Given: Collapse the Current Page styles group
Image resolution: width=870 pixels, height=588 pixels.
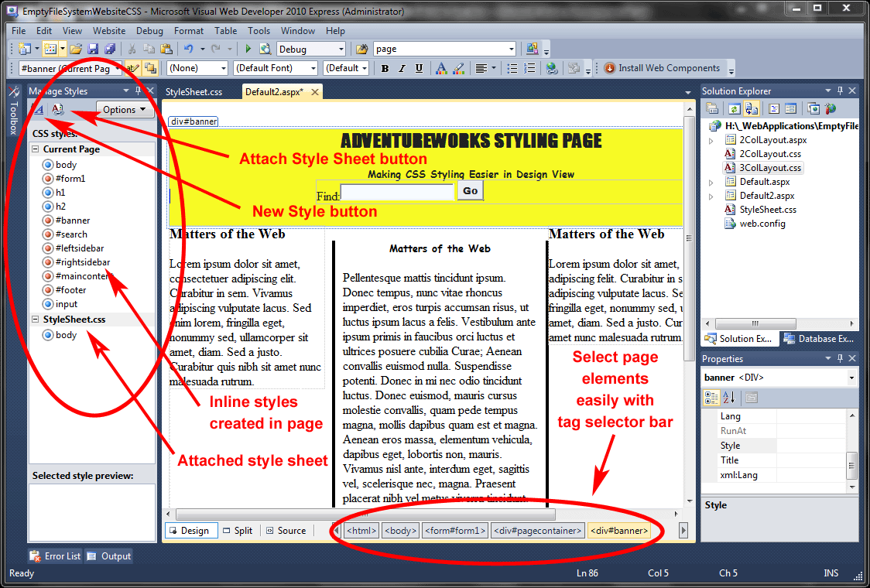Looking at the screenshot, I should [35, 149].
